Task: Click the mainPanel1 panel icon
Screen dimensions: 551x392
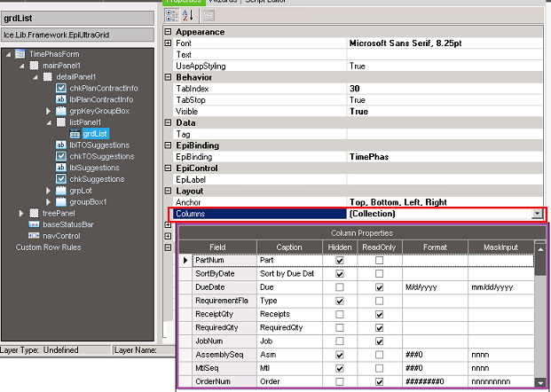Action: click(x=34, y=66)
